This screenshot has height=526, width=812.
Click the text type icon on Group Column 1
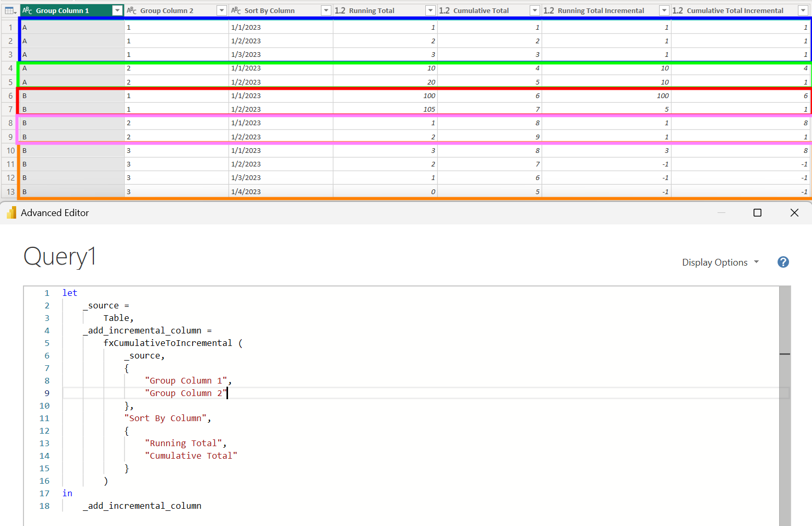[27, 10]
